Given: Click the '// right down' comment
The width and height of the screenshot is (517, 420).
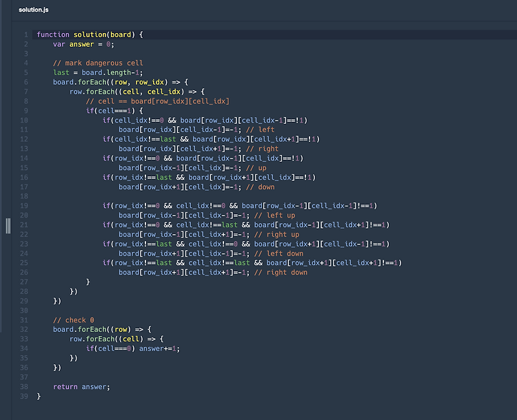Looking at the screenshot, I should point(281,273).
